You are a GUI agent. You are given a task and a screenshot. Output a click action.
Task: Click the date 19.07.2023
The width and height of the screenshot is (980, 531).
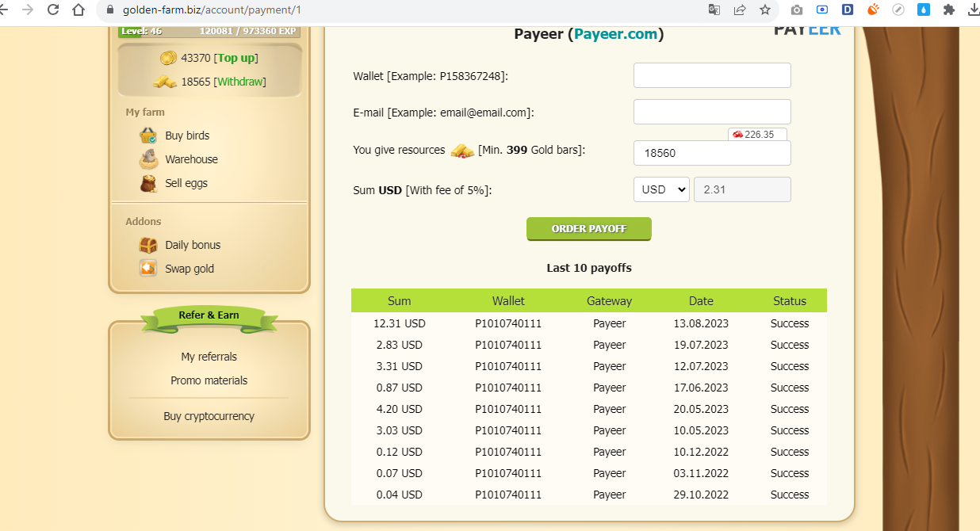point(701,345)
